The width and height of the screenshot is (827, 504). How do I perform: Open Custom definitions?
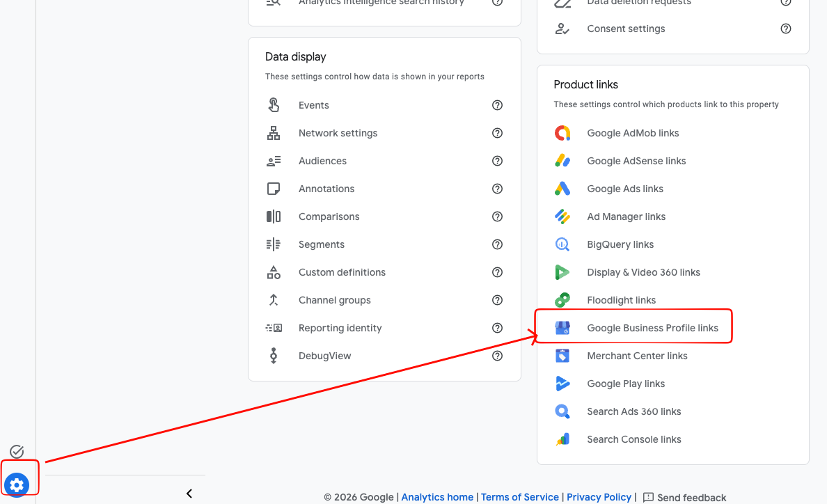(x=342, y=272)
